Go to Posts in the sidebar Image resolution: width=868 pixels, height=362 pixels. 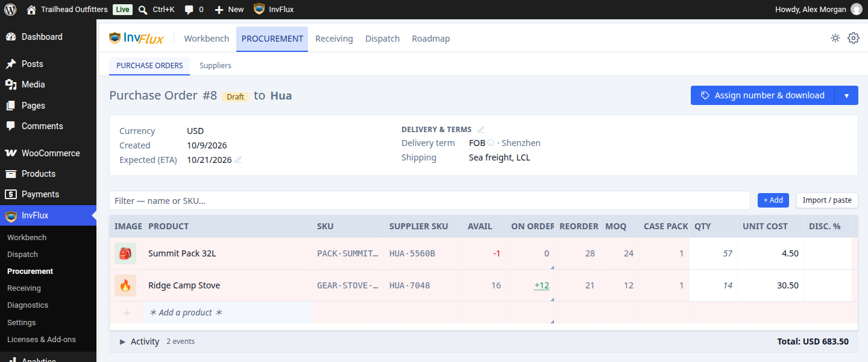tap(48, 64)
